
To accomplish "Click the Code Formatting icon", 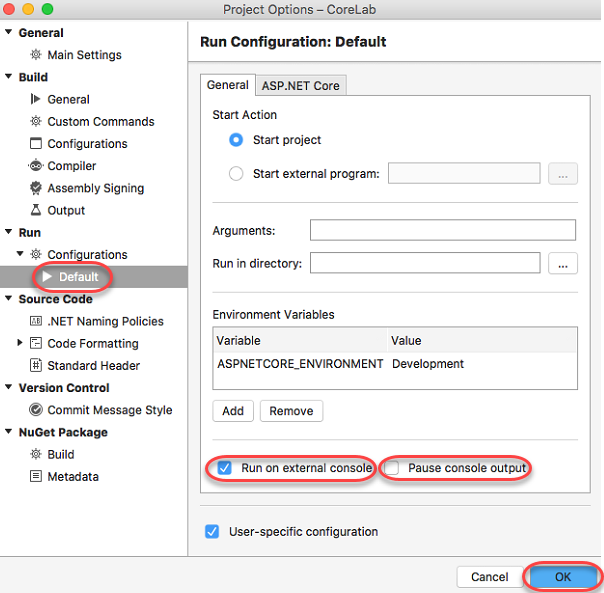I will [36, 343].
